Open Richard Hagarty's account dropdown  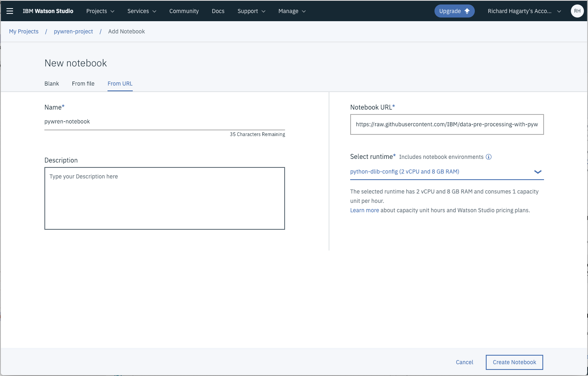click(x=524, y=11)
